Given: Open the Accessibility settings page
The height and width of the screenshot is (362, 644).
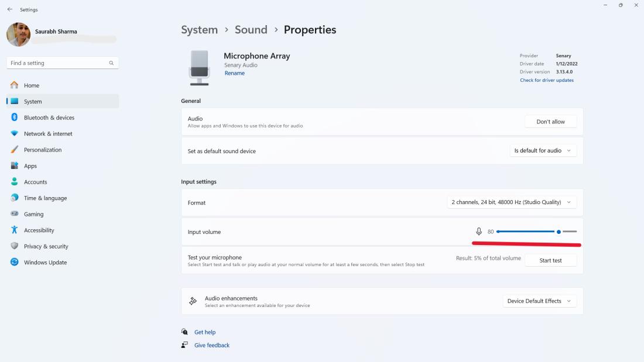Looking at the screenshot, I should coord(39,230).
